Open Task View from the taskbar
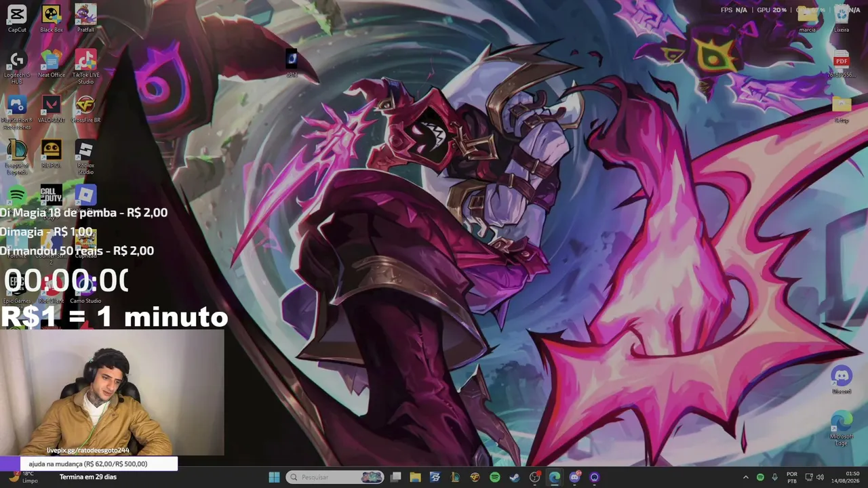868x488 pixels. 395,477
